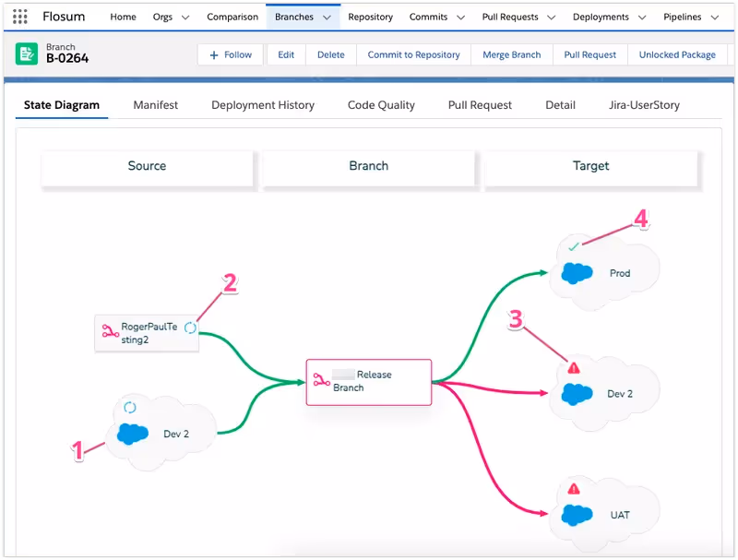Switch to the Manifest tab

[155, 105]
